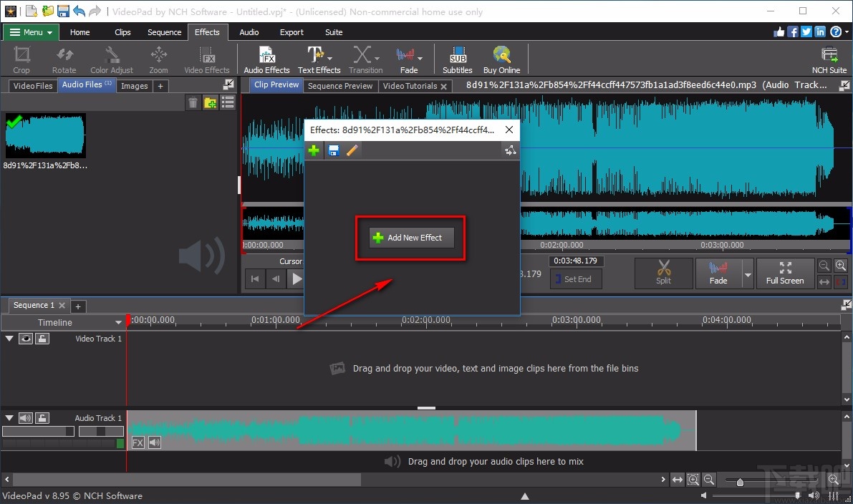This screenshot has height=504, width=853.
Task: Open the Timeline view dropdown
Action: click(118, 322)
